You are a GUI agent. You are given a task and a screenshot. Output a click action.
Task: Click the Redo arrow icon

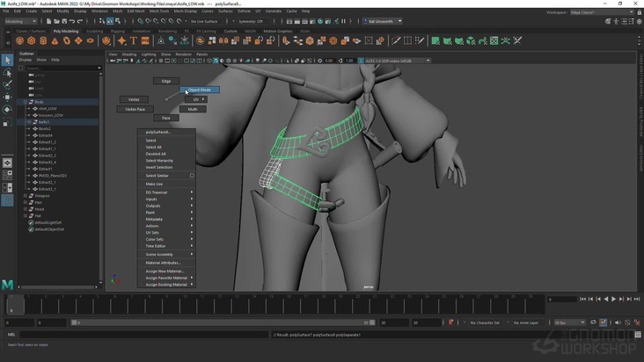(80, 21)
